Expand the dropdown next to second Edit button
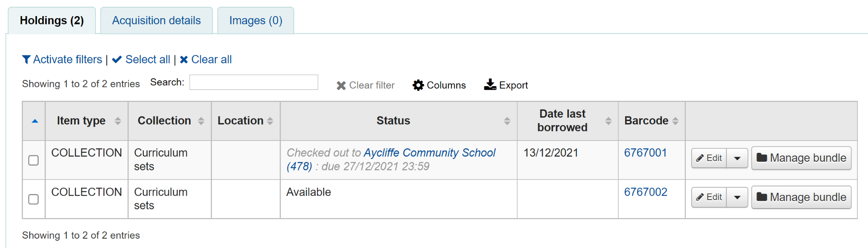This screenshot has width=868, height=248. [x=737, y=197]
